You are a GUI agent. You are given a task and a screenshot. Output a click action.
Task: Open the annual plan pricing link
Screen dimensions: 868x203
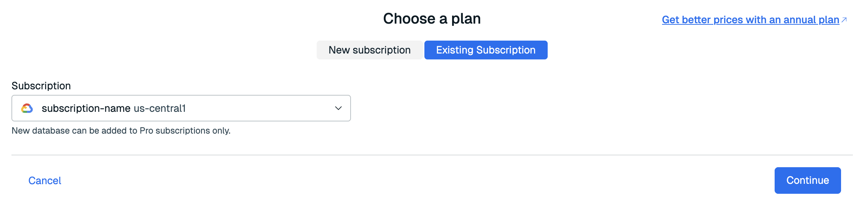coord(750,20)
